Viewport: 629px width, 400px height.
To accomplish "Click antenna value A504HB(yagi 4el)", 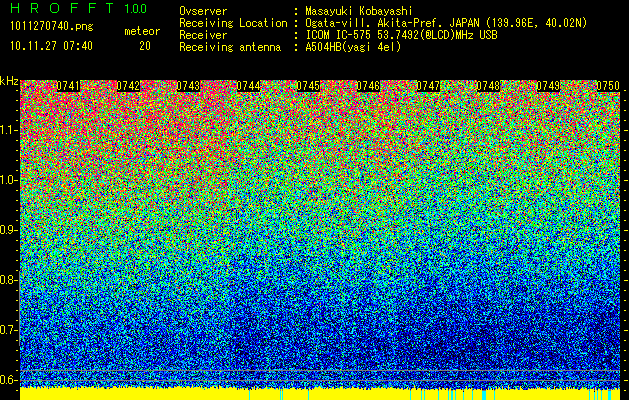I will 353,47.
